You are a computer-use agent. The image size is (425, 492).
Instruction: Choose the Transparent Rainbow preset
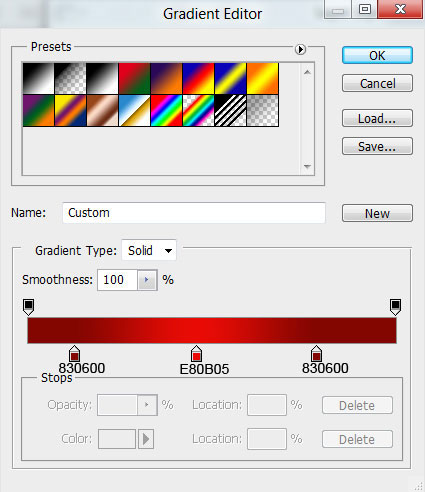[198, 110]
